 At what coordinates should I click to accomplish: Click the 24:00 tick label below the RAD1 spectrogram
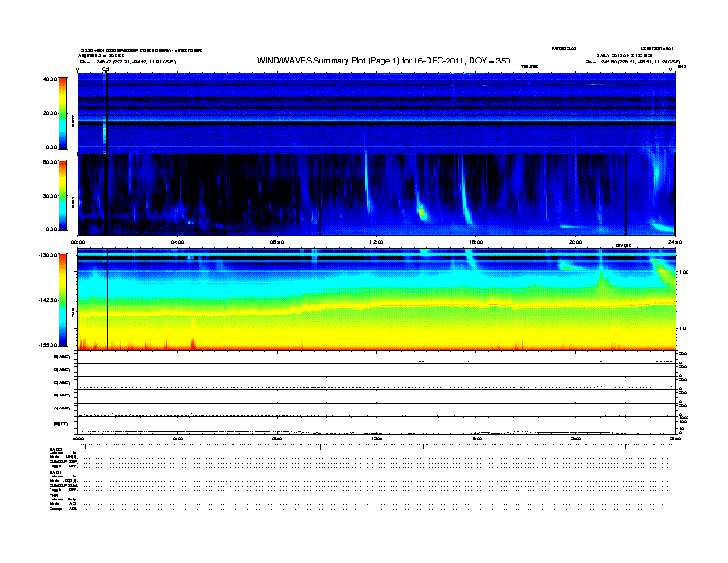[x=675, y=242]
